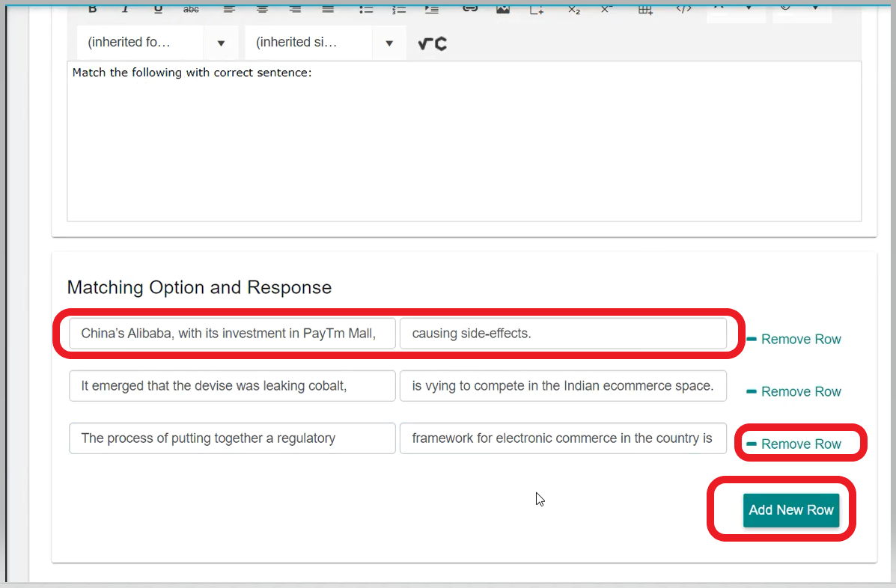Image resolution: width=896 pixels, height=588 pixels.
Task: Select the bulleted list icon
Action: [x=366, y=9]
